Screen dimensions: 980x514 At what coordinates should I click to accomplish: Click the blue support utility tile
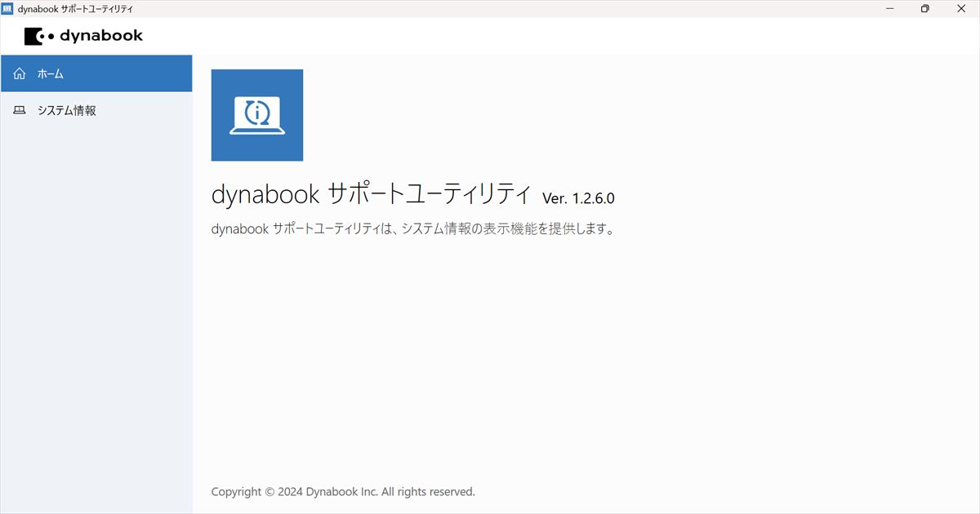257,115
